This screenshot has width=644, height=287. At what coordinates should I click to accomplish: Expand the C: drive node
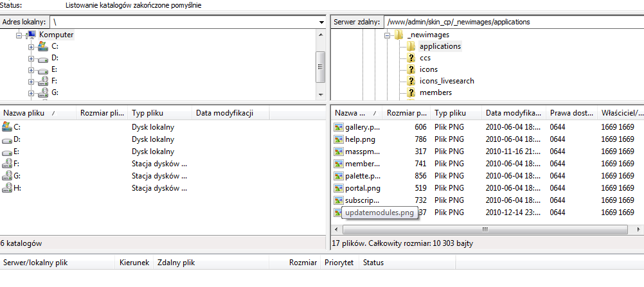point(31,48)
